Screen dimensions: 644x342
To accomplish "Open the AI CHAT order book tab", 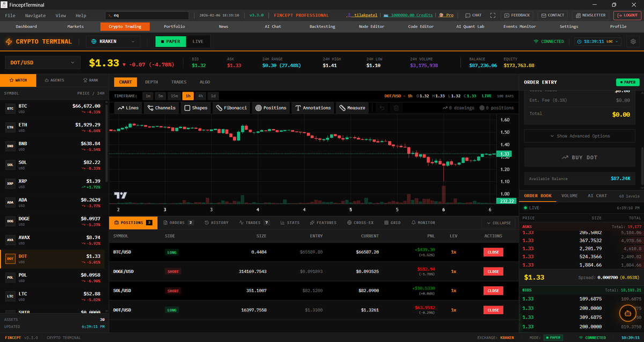I will tap(597, 196).
